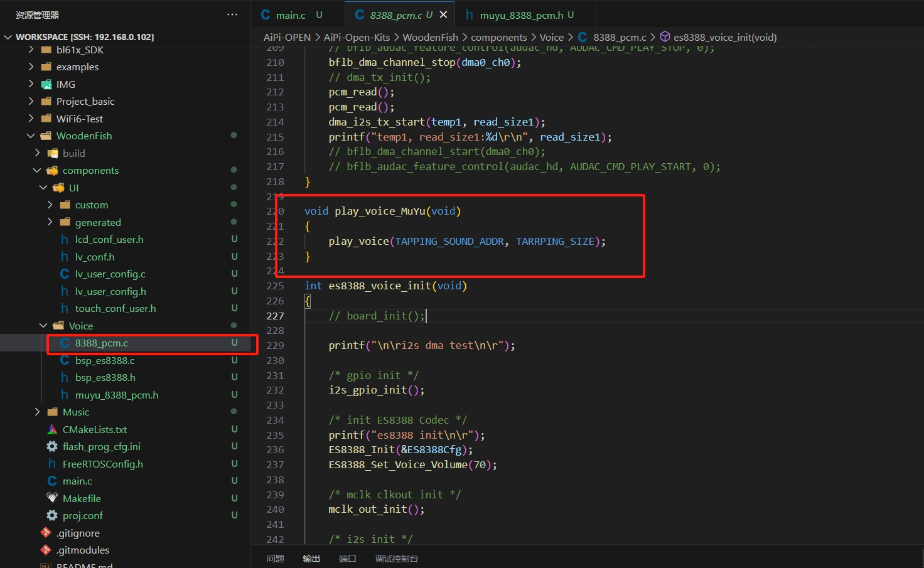Click line number 227 in the gutter
The image size is (924, 568).
[275, 316]
